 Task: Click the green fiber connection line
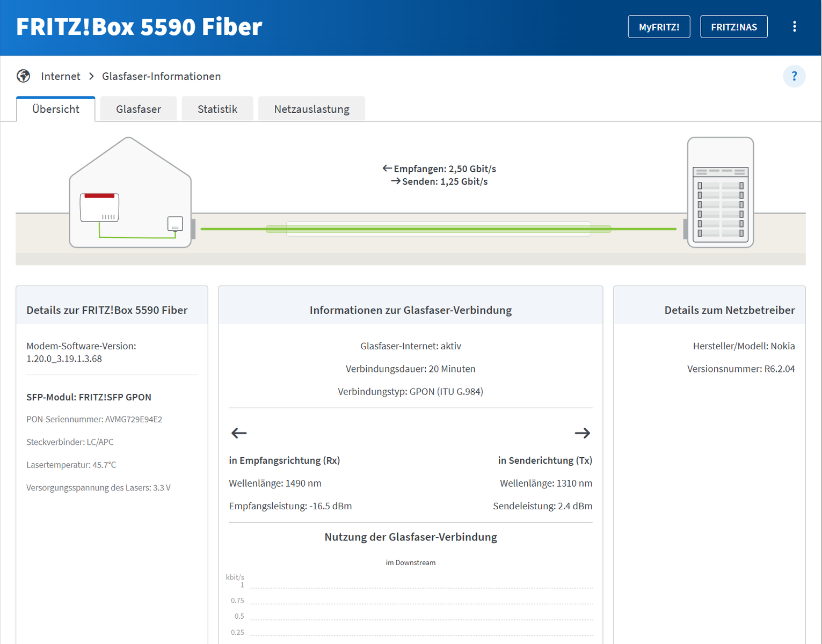438,229
